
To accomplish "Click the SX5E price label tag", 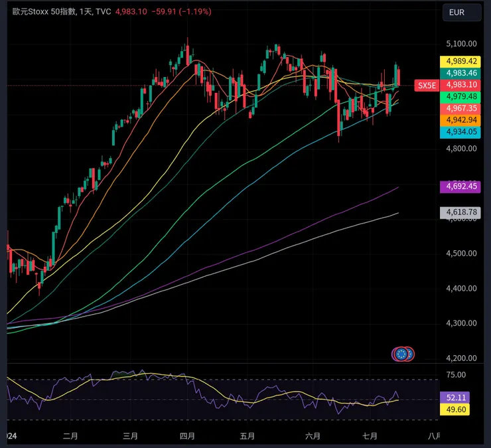I will coord(427,85).
